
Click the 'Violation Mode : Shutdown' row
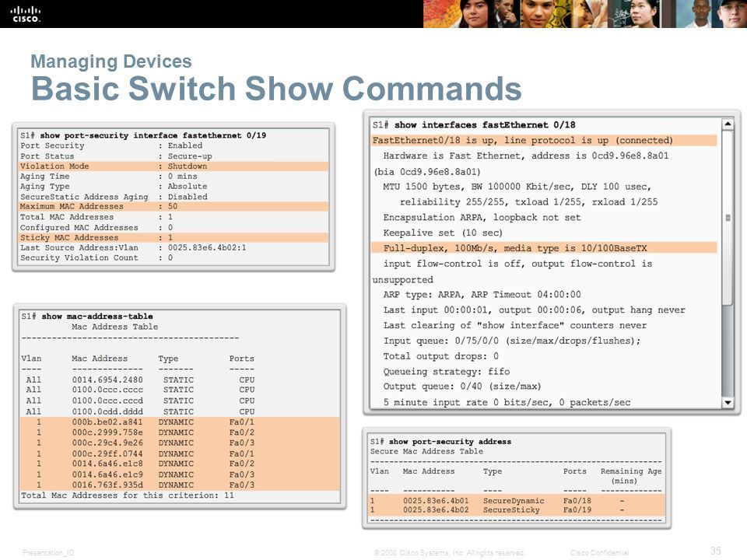coord(174,166)
